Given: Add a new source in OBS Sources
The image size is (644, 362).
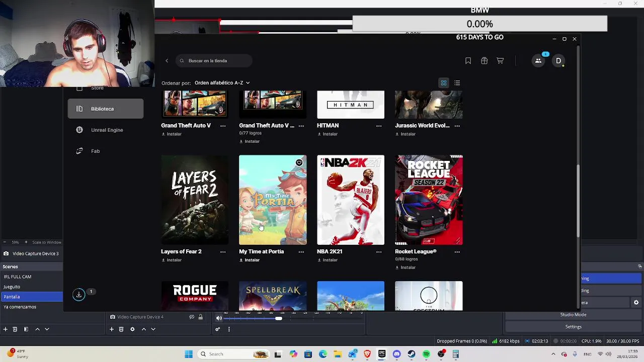Looking at the screenshot, I should [112, 329].
